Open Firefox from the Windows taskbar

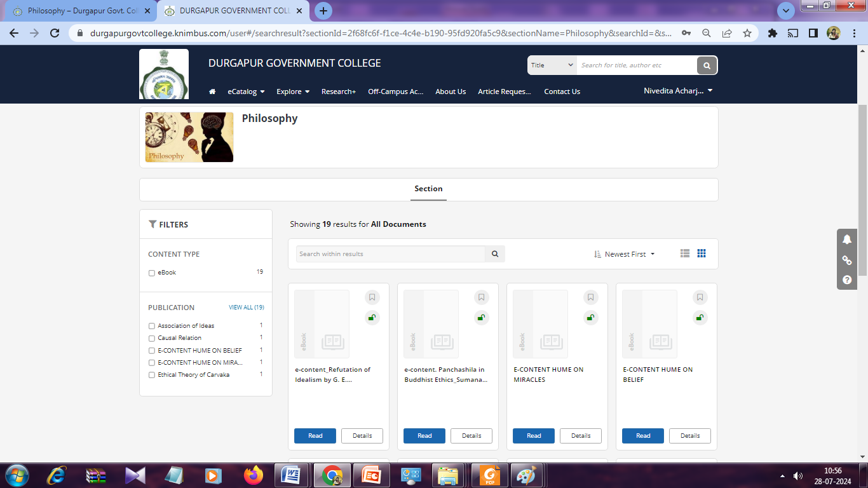pyautogui.click(x=254, y=475)
